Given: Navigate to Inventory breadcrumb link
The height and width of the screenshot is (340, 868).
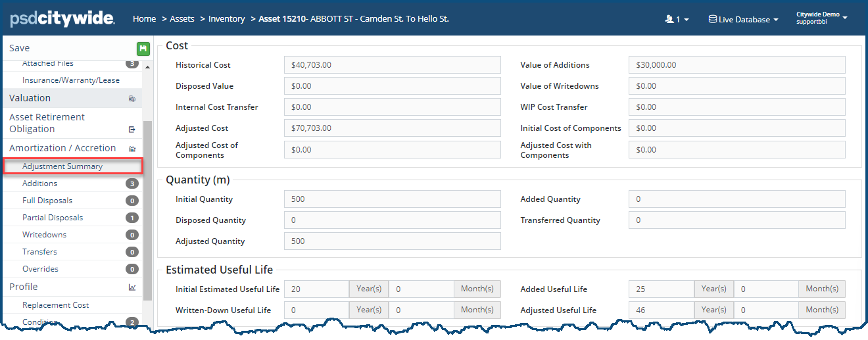Looking at the screenshot, I should 227,19.
